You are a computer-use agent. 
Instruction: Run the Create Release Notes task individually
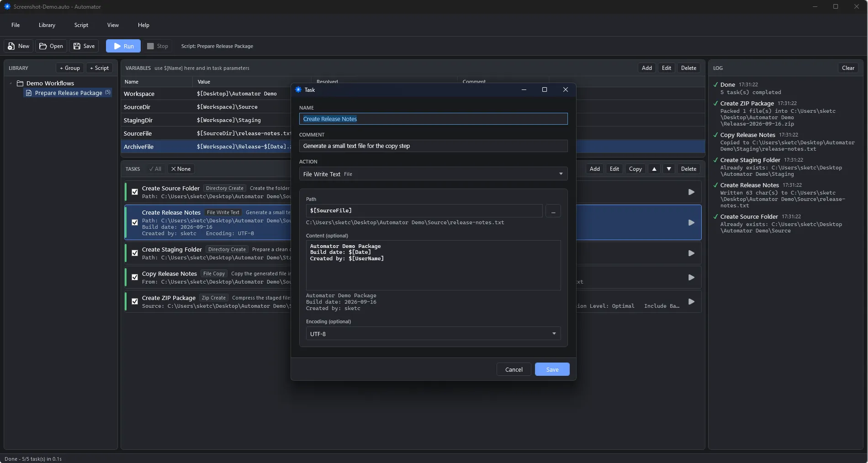pyautogui.click(x=691, y=223)
